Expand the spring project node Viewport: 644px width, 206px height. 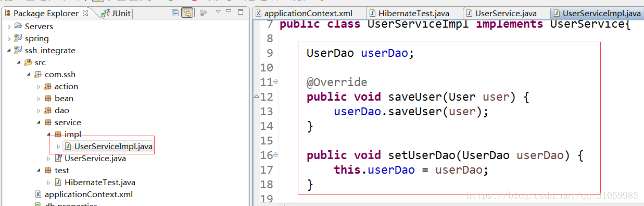point(9,39)
